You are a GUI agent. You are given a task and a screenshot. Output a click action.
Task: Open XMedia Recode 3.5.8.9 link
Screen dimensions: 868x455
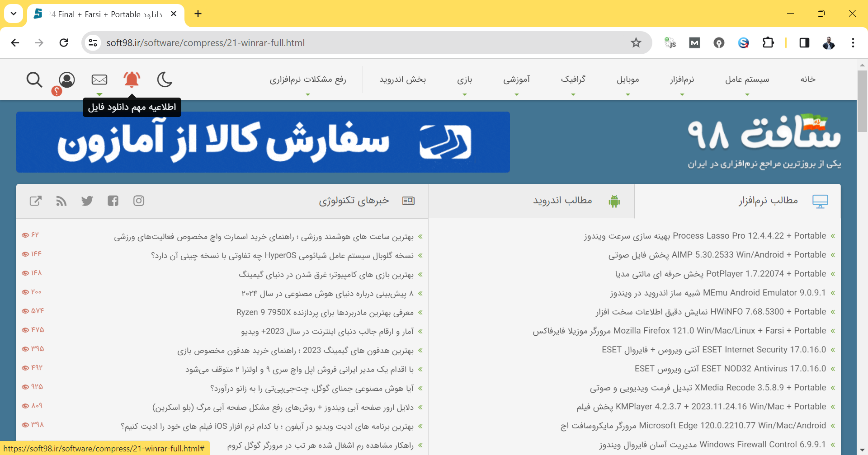(x=708, y=388)
